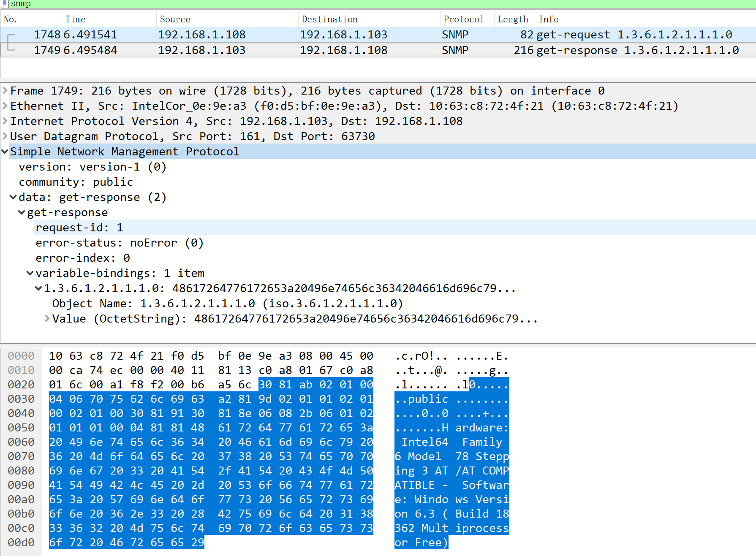Select packet 1749 get-response row
This screenshot has width=756, height=556.
378,50
